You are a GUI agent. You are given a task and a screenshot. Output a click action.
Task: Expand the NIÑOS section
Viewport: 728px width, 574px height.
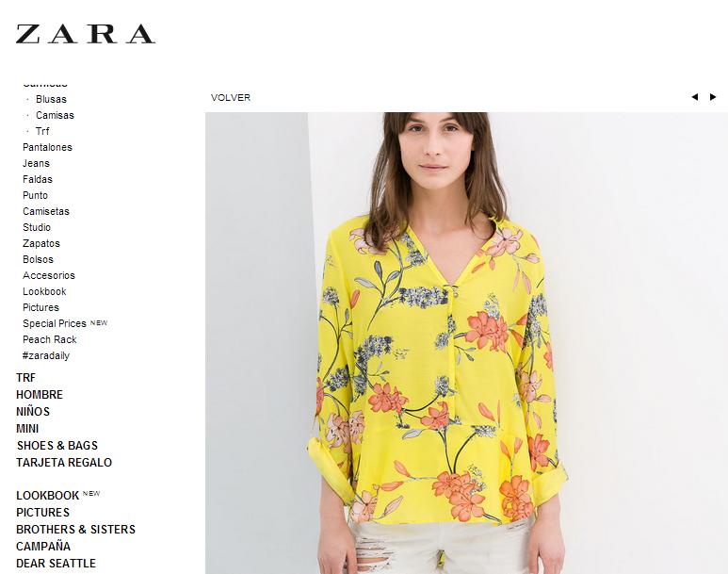tap(33, 411)
